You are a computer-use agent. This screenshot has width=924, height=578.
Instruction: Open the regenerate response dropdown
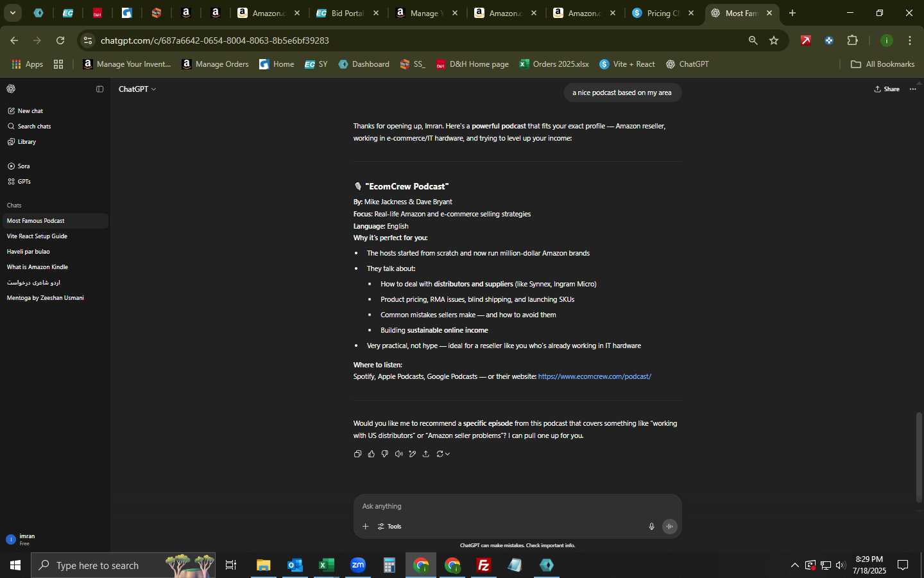click(443, 454)
